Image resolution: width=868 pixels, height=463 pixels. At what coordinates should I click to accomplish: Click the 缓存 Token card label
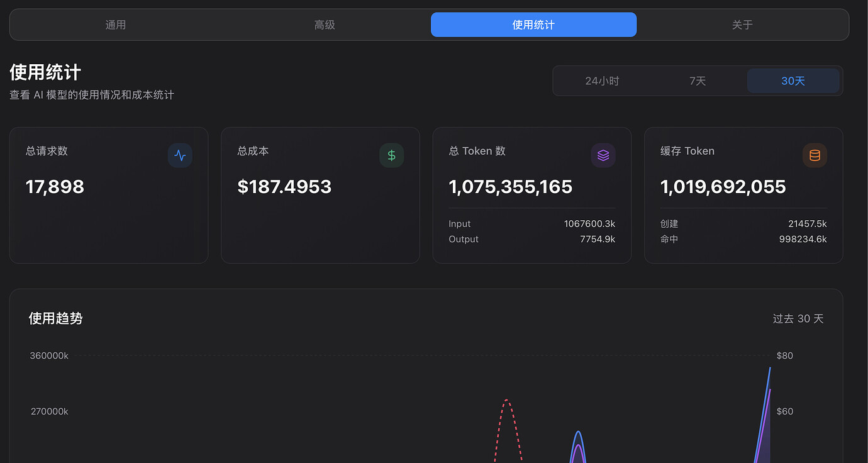point(687,151)
